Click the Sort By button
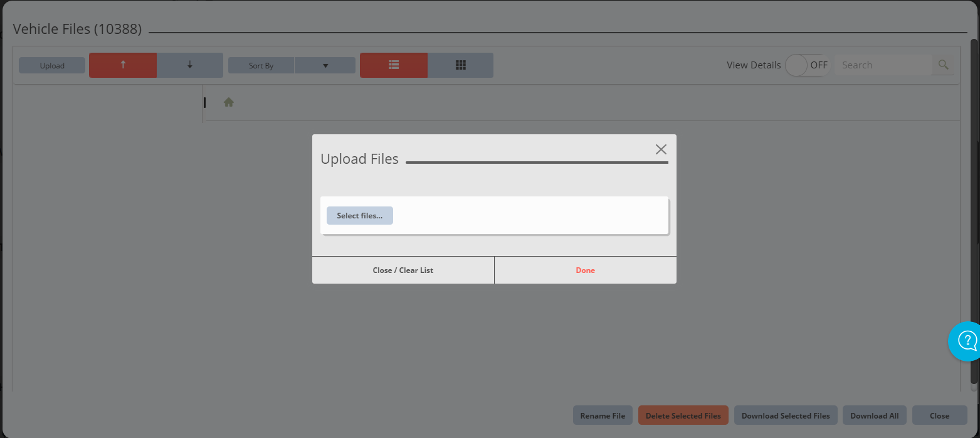980x438 pixels. coord(261,65)
